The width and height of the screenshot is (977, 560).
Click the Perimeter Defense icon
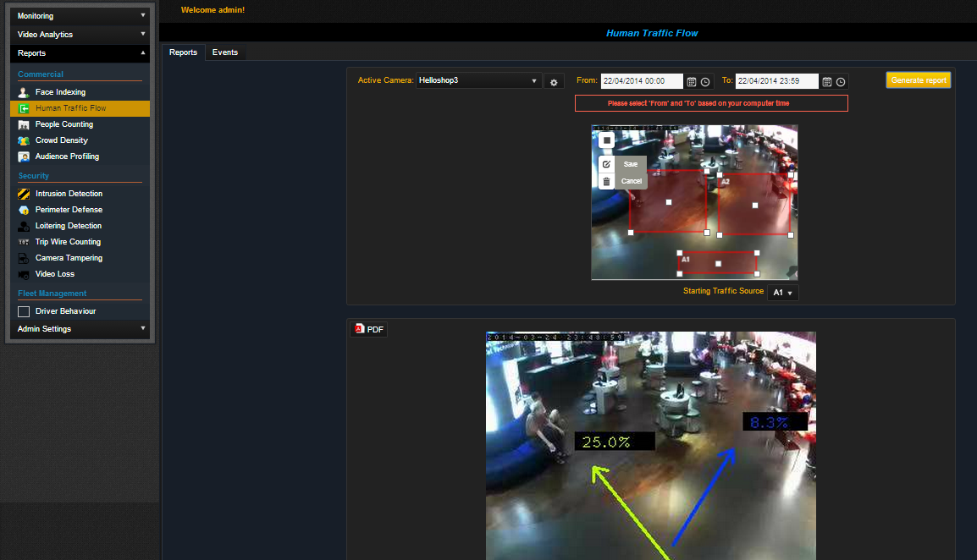tap(24, 210)
